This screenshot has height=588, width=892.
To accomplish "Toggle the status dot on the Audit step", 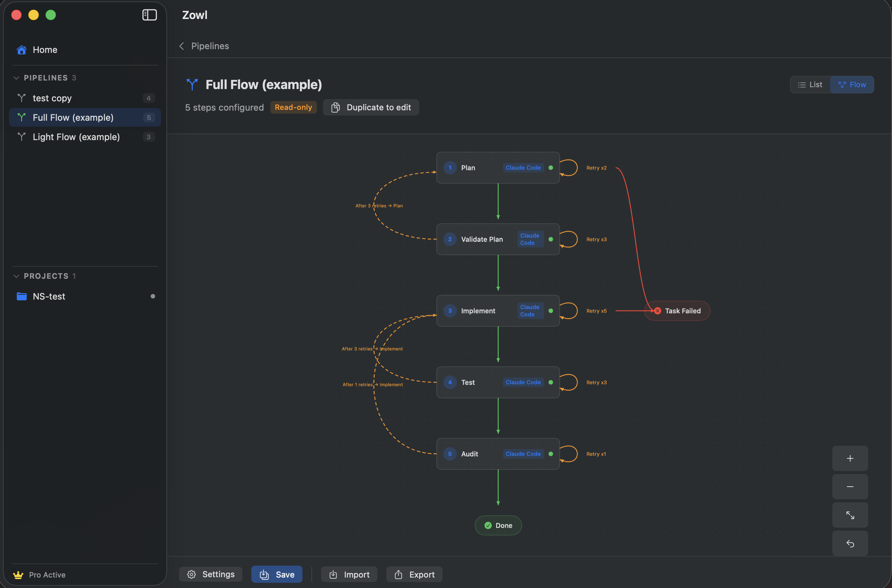I will pos(551,454).
